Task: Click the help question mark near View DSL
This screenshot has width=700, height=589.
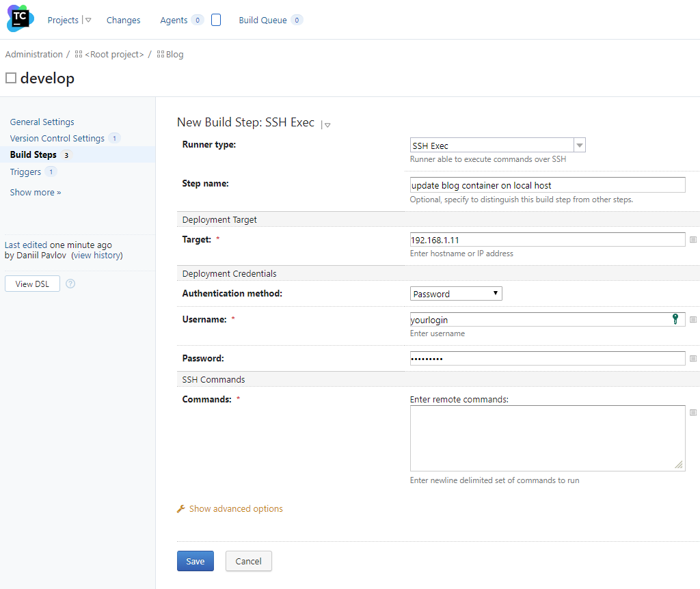Action: tap(70, 284)
